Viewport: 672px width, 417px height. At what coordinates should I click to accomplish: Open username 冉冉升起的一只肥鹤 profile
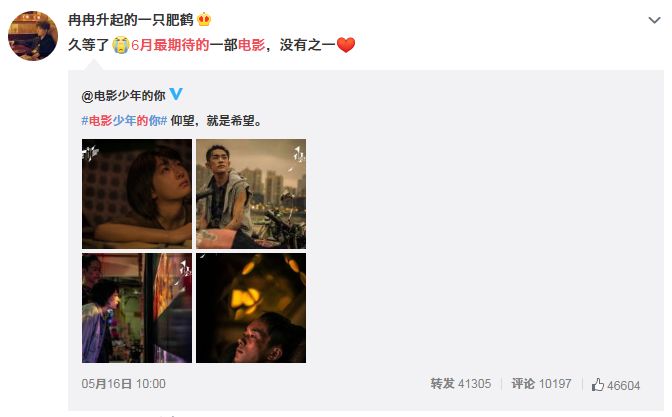click(131, 20)
